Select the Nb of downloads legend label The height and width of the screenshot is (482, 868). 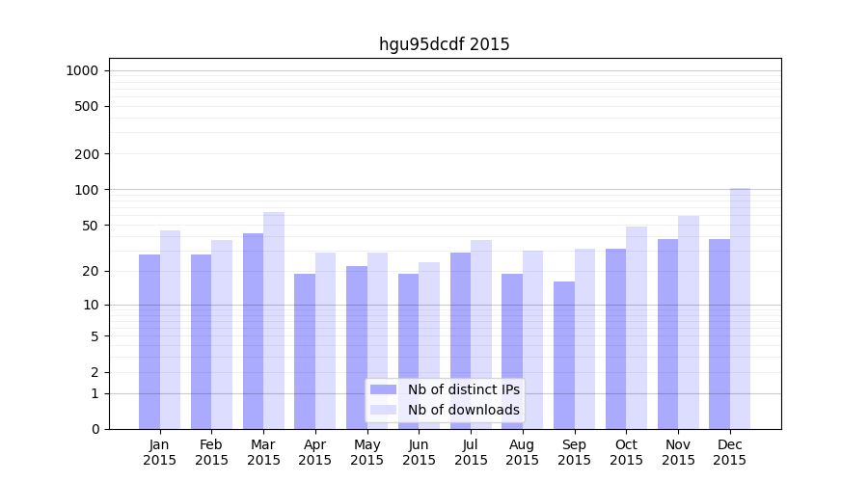[463, 410]
